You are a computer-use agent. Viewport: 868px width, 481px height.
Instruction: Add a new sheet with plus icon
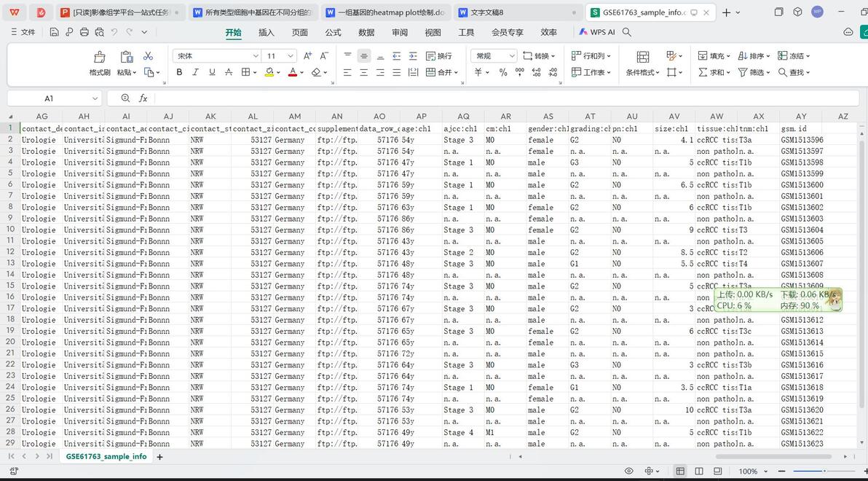point(159,457)
